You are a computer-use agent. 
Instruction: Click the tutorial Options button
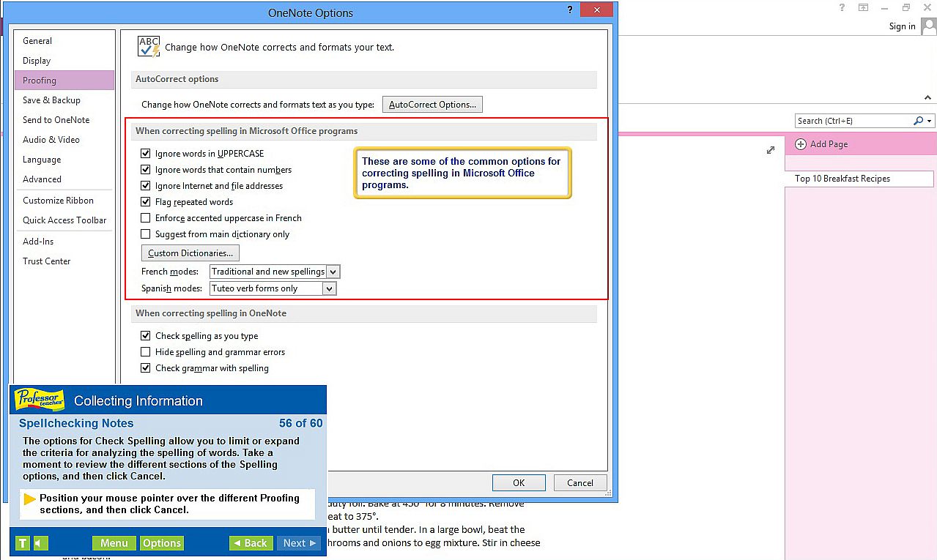(x=162, y=543)
